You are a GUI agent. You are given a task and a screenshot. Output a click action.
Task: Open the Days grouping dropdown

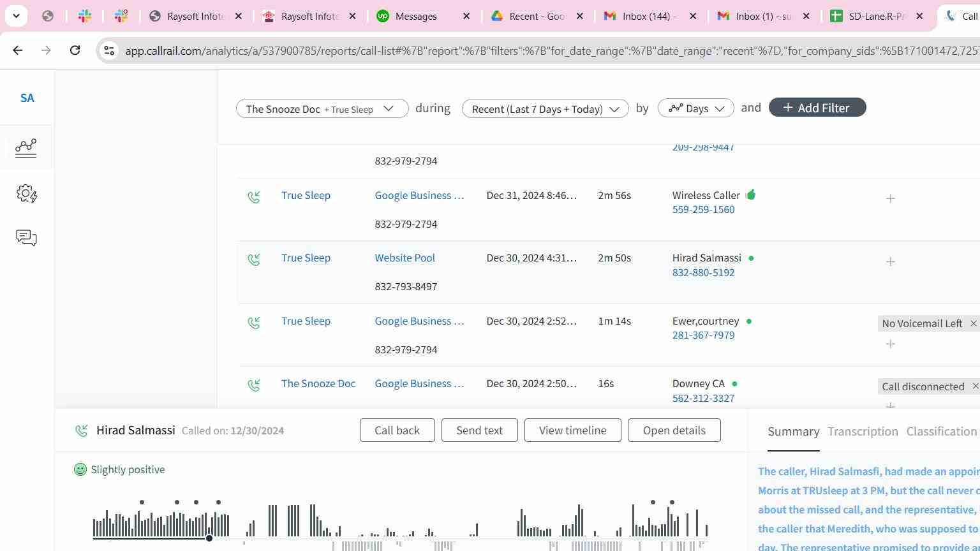(x=695, y=108)
